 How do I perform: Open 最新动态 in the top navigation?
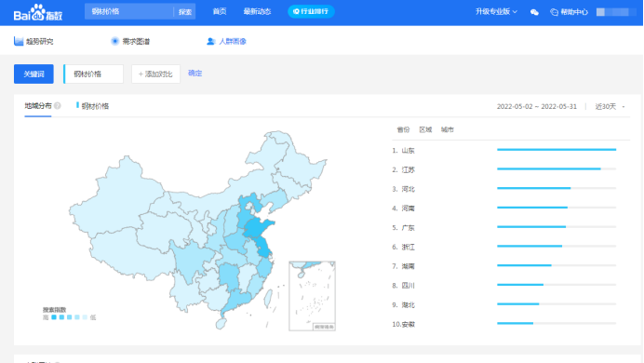pyautogui.click(x=257, y=11)
